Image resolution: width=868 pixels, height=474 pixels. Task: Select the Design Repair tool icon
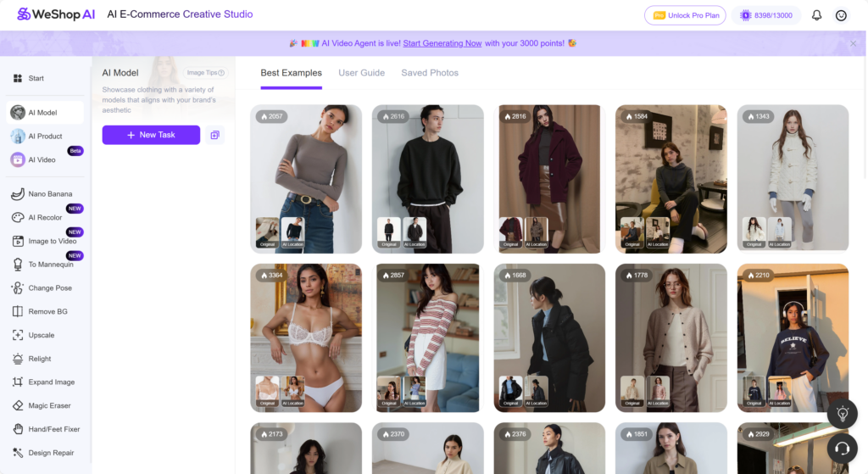point(18,453)
